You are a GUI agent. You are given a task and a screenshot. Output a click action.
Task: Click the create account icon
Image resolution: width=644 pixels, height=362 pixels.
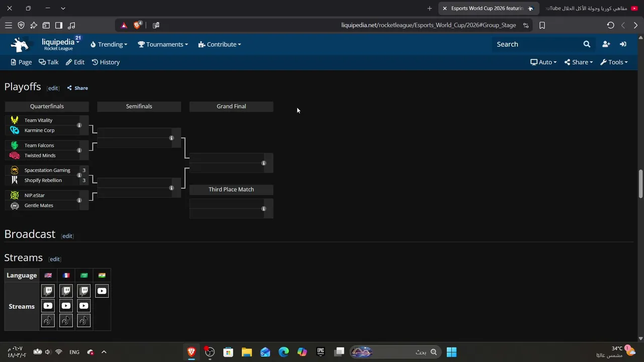pos(606,44)
